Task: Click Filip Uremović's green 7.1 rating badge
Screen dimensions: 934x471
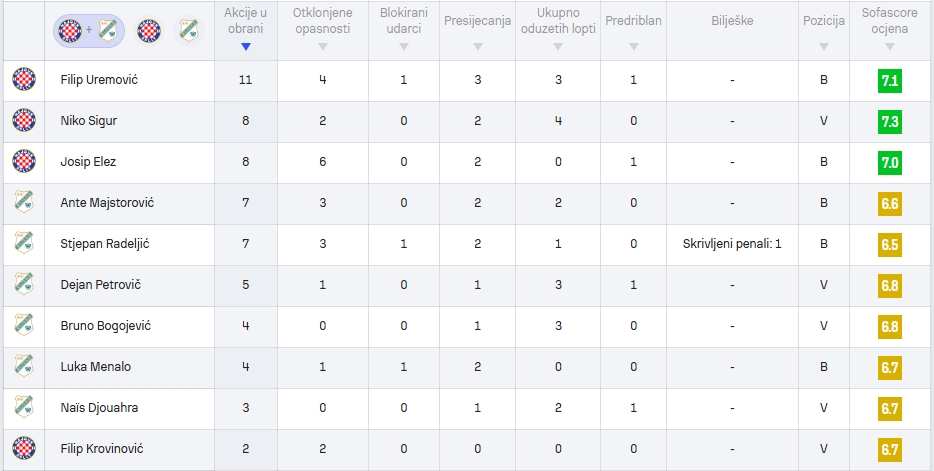Action: click(x=889, y=81)
